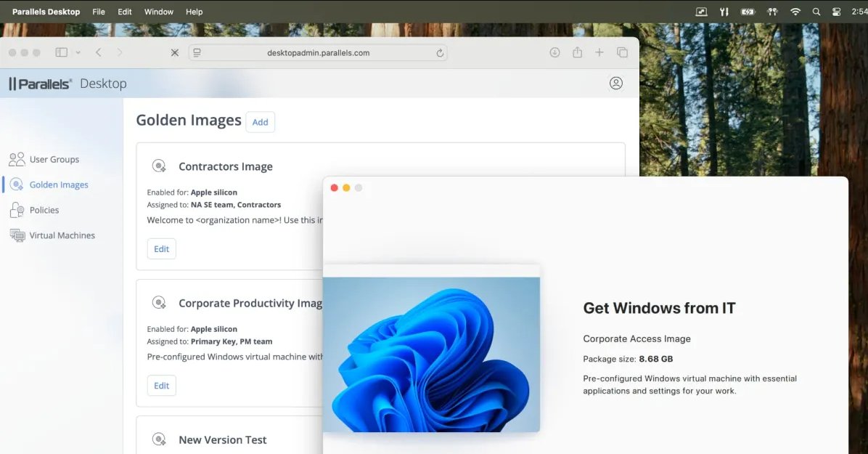The image size is (868, 454).
Task: Click the Wi-Fi status icon
Action: point(795,12)
